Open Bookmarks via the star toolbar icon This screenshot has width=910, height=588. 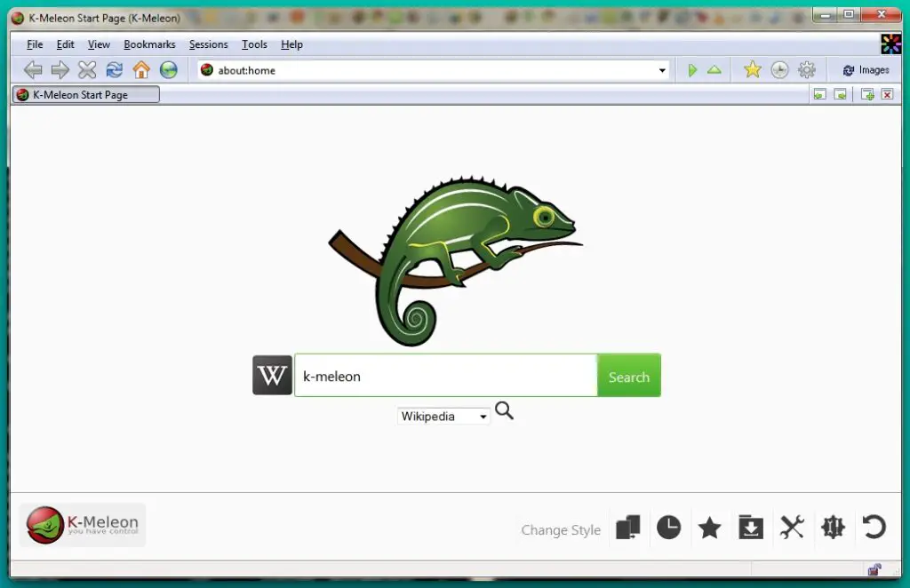click(752, 68)
